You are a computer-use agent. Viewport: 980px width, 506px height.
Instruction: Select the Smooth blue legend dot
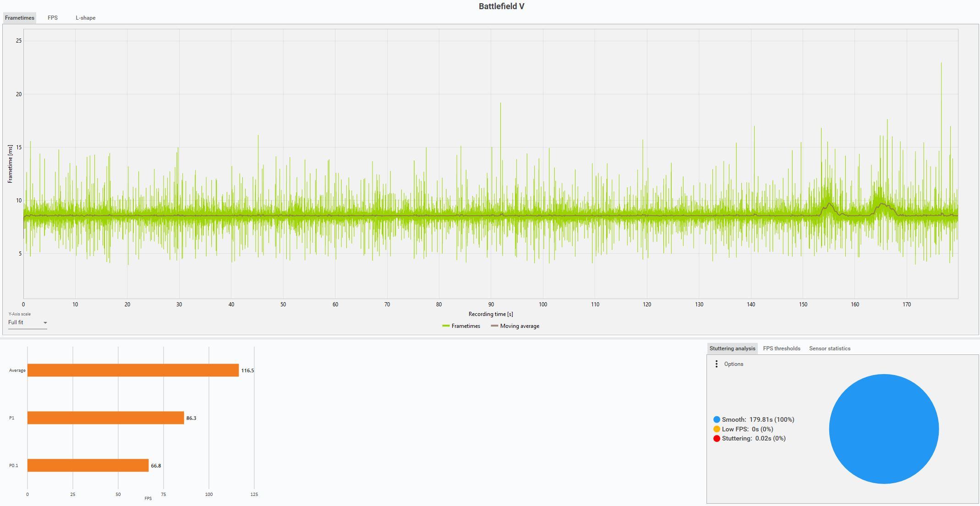717,419
